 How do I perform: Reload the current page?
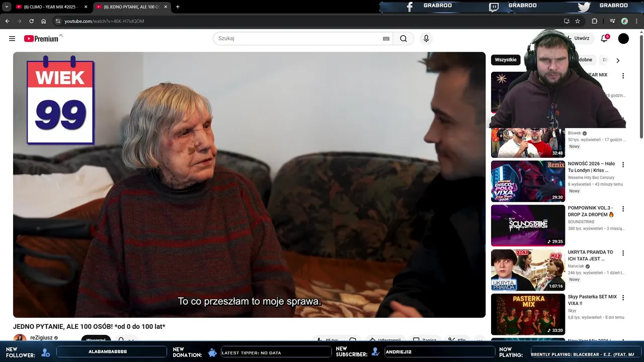(31, 21)
